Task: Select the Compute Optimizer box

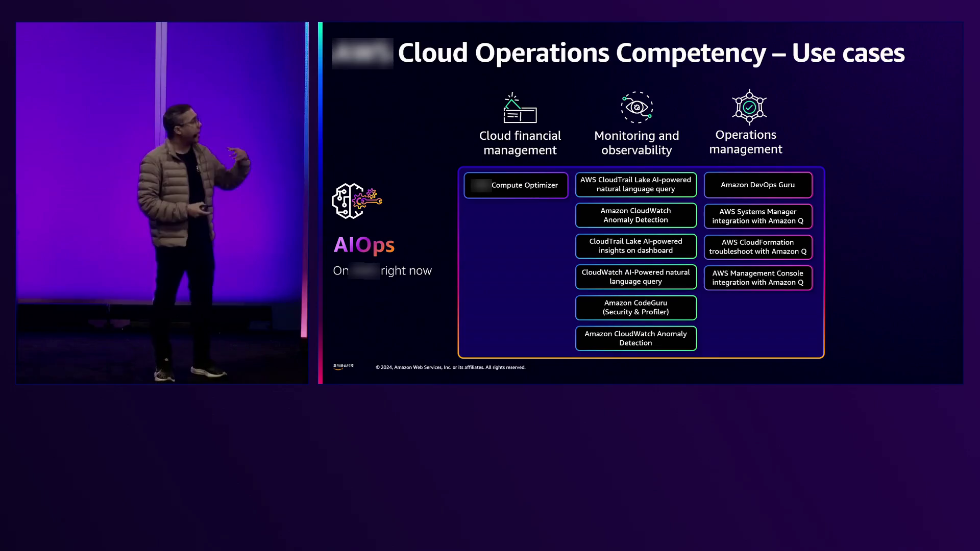Action: (516, 185)
